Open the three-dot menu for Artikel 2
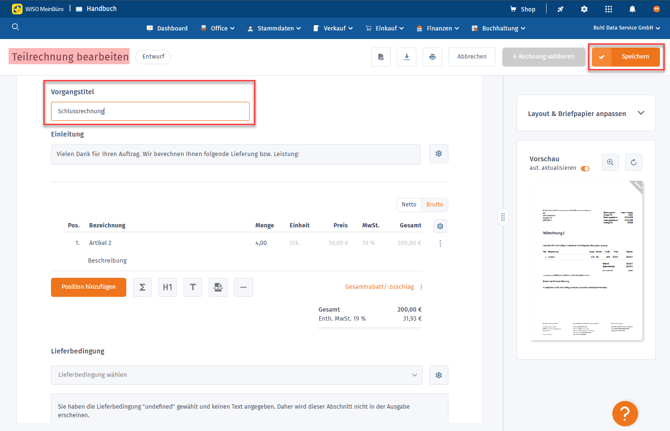This screenshot has width=670, height=431. coord(440,243)
